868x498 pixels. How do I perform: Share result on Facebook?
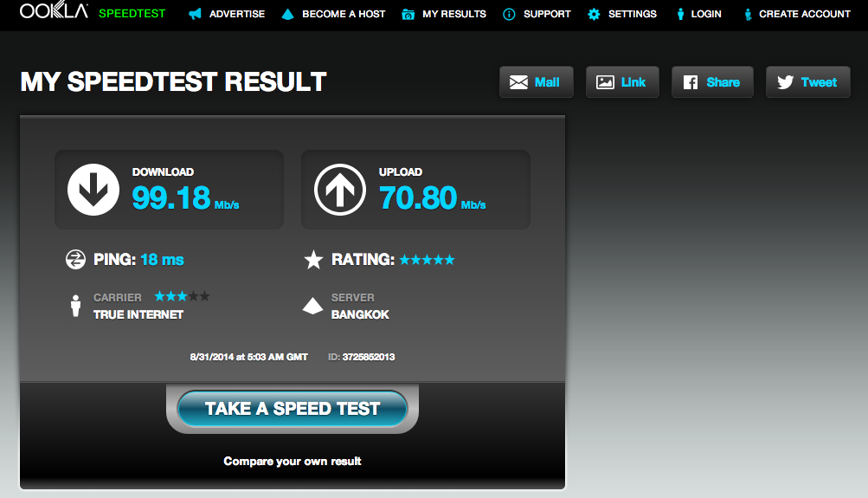click(712, 82)
